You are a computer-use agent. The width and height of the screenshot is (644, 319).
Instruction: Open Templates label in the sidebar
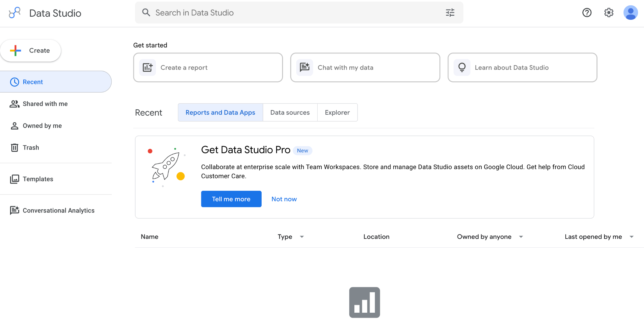(38, 179)
